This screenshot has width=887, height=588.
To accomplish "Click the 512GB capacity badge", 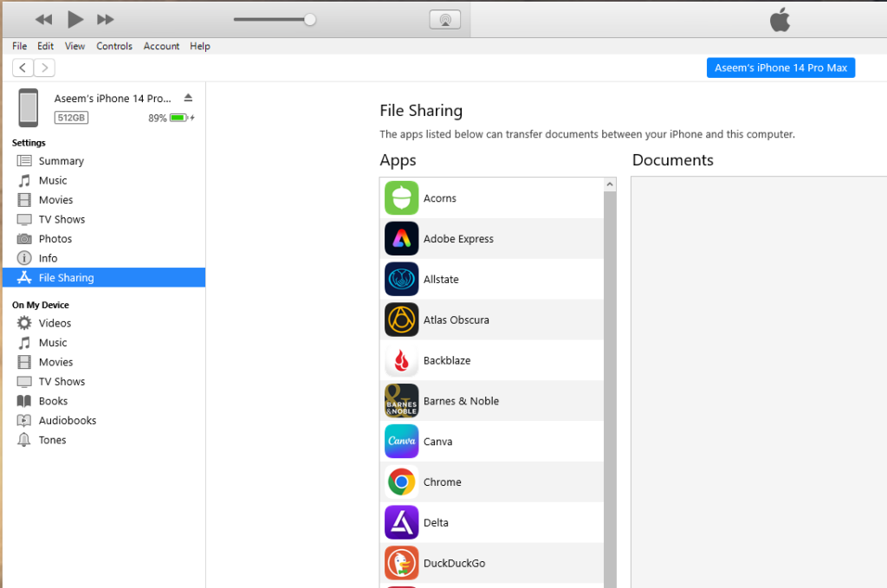I will pos(71,118).
